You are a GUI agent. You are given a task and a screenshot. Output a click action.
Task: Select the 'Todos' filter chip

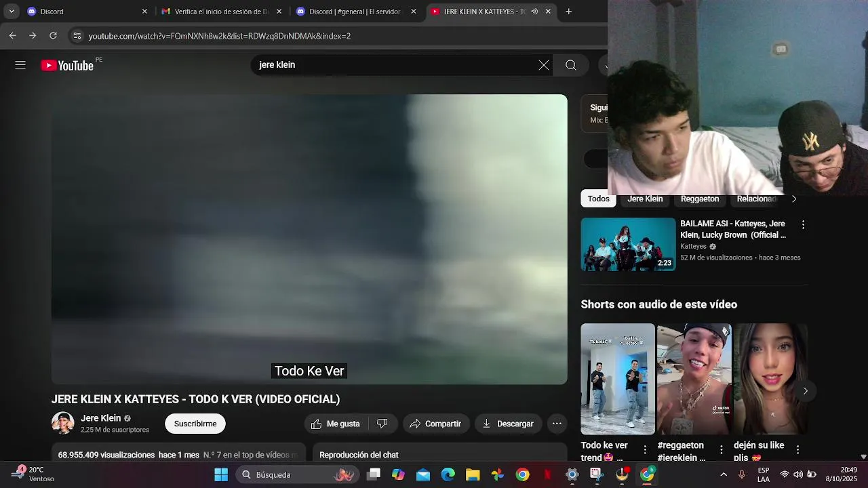pos(598,199)
